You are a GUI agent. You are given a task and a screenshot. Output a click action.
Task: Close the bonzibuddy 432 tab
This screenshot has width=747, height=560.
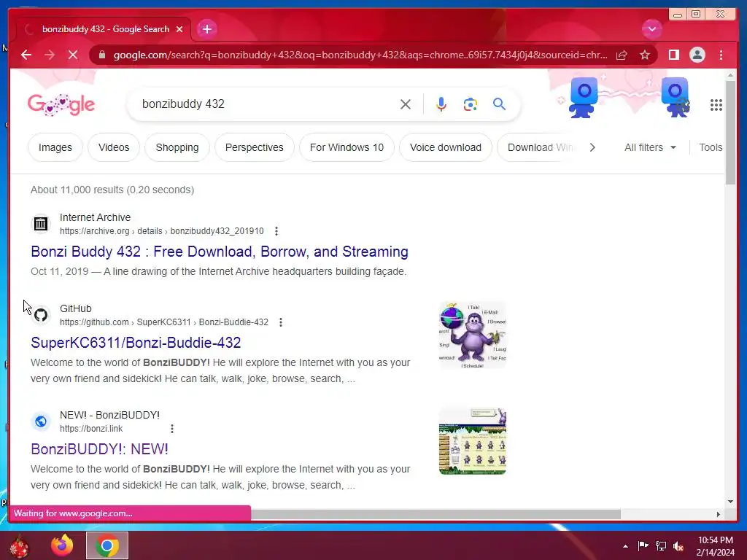click(179, 29)
